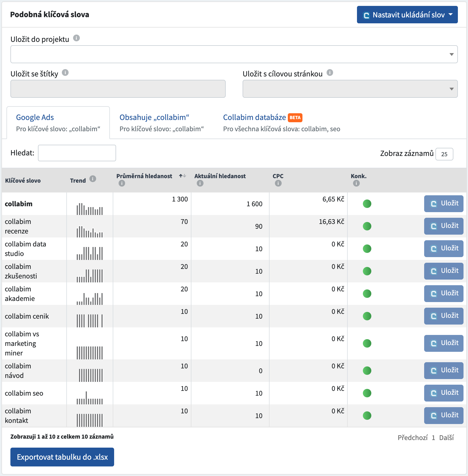468x476 pixels.
Task: Open Nastavit ukládání slov dropdown button
Action: click(407, 15)
